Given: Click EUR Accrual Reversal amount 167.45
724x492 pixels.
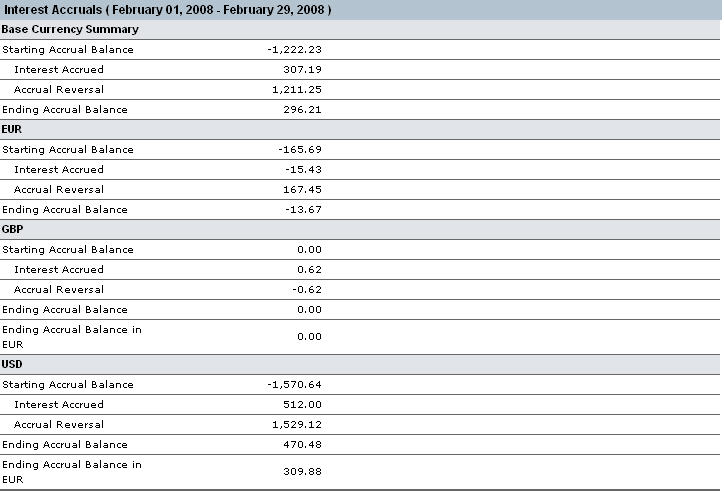Looking at the screenshot, I should coord(302,190).
